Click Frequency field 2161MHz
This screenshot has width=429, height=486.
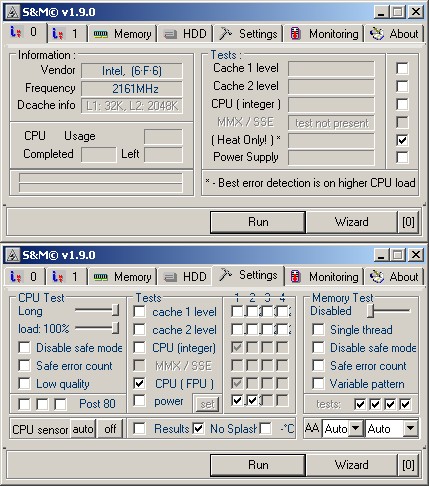coord(132,89)
